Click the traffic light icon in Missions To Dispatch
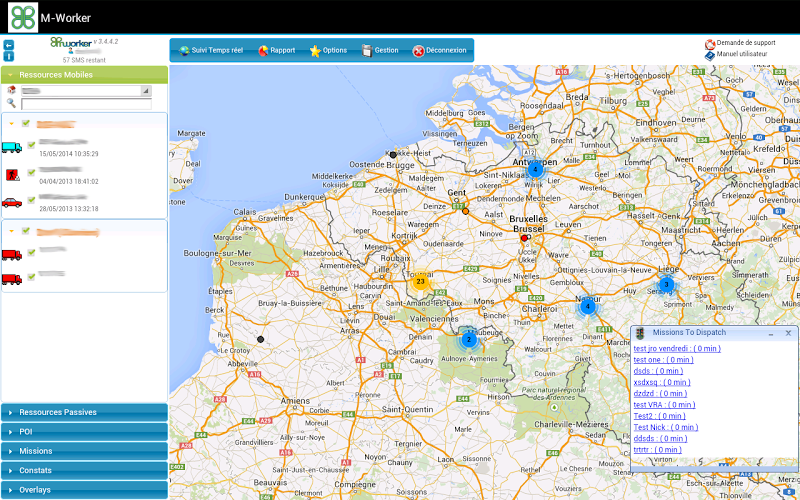The image size is (800, 500). click(641, 333)
